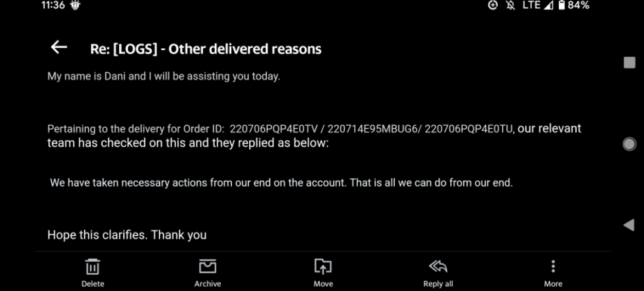The image size is (644, 291).
Task: Tap the notification icon beside the clock
Action: (x=75, y=5)
